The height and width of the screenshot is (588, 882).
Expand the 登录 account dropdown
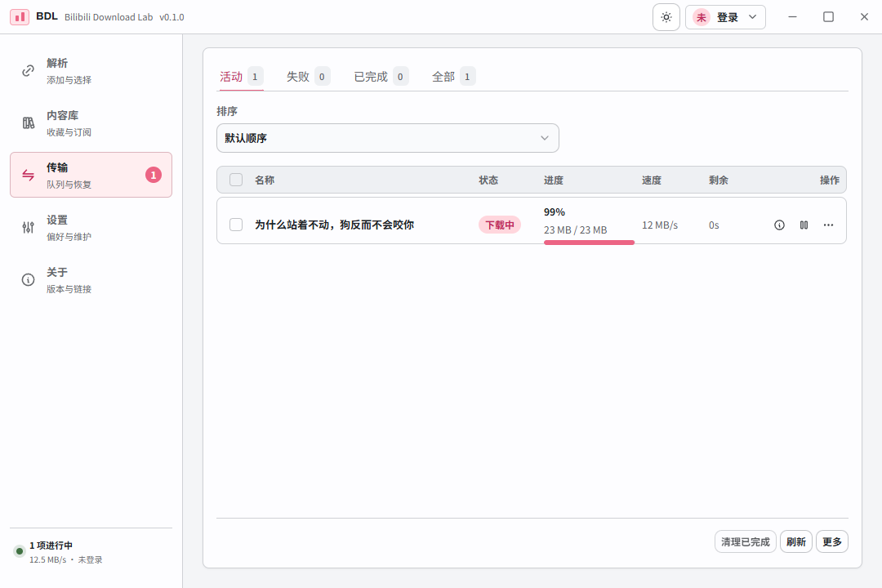coord(725,17)
